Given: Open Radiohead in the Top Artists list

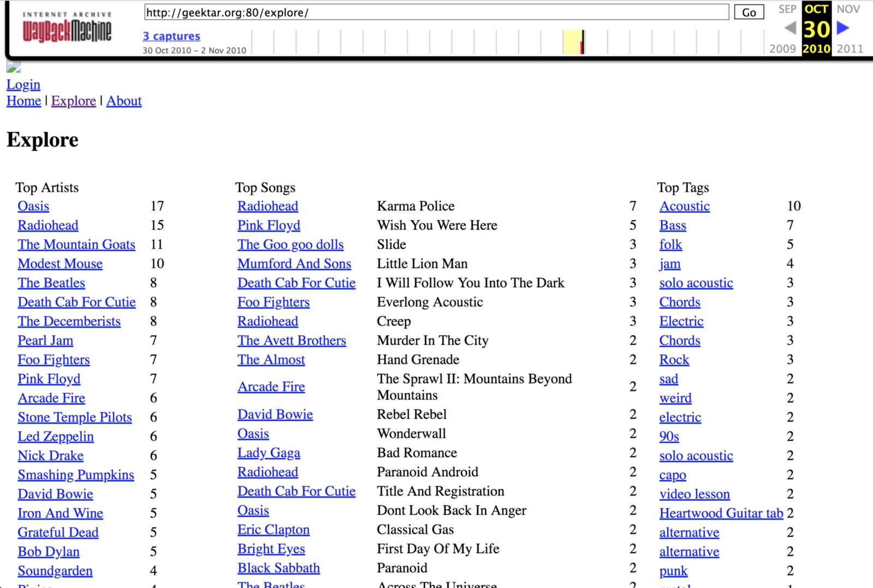Looking at the screenshot, I should pyautogui.click(x=48, y=225).
